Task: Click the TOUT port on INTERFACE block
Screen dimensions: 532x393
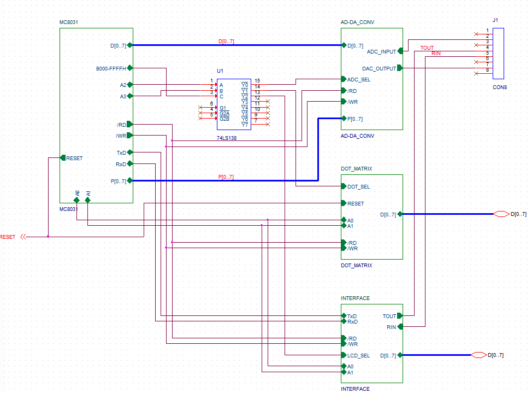Action: (400, 315)
